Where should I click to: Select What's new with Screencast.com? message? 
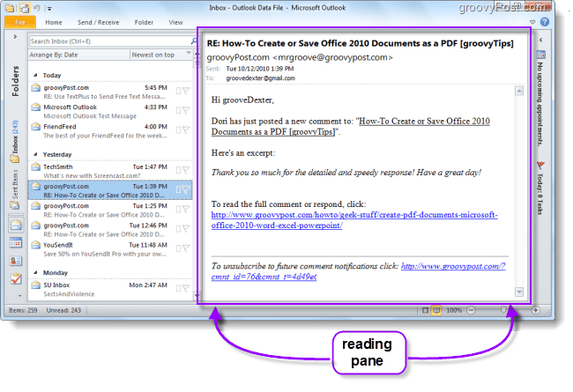tap(92, 175)
